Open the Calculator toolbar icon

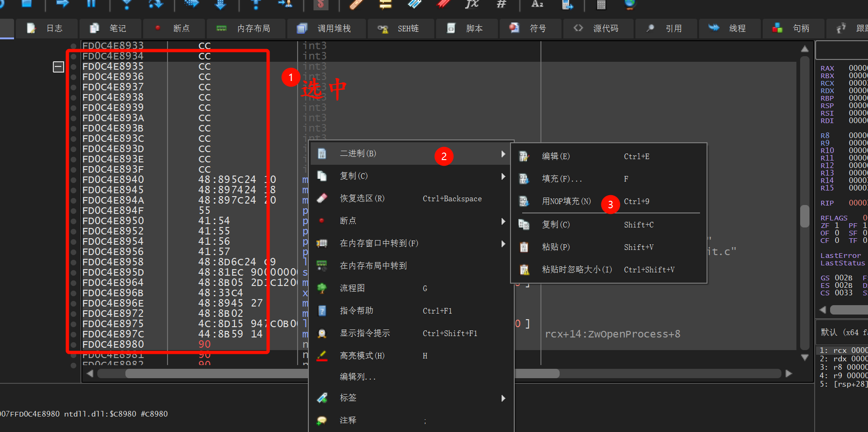click(x=601, y=5)
